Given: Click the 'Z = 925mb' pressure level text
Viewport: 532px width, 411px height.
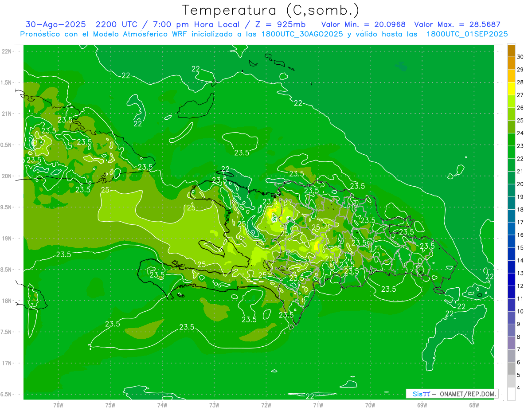Looking at the screenshot, I should coord(278,24).
